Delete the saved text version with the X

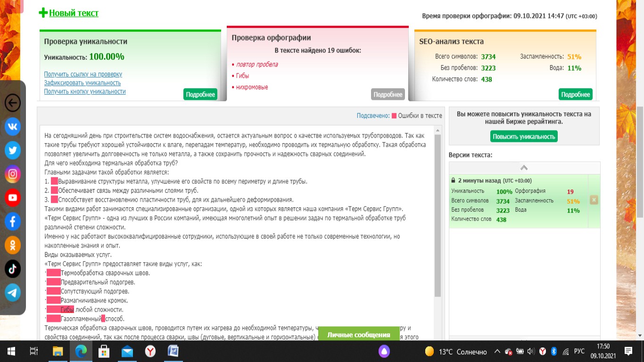(594, 200)
